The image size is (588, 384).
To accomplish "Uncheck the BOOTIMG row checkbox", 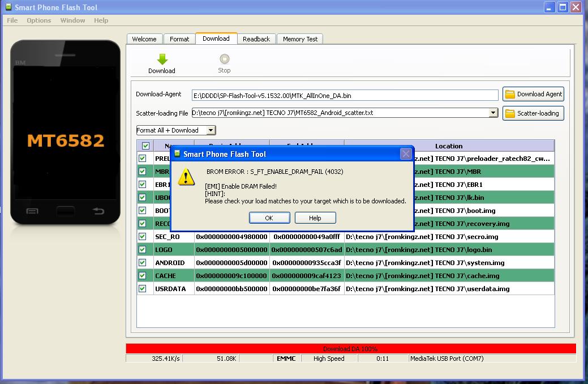I will (x=143, y=210).
